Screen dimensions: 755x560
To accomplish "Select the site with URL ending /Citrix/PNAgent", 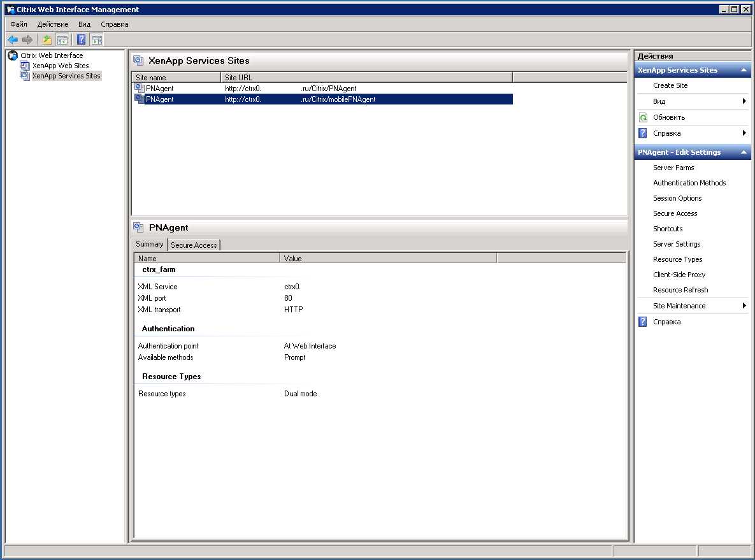I will pyautogui.click(x=322, y=89).
